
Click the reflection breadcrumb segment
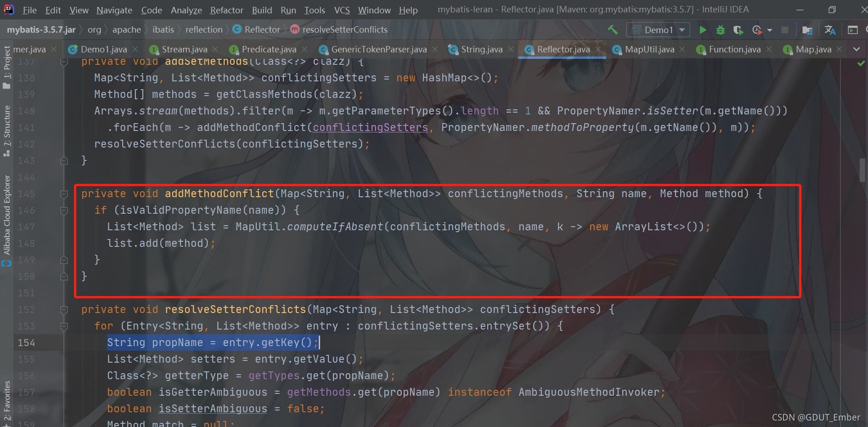coord(204,30)
